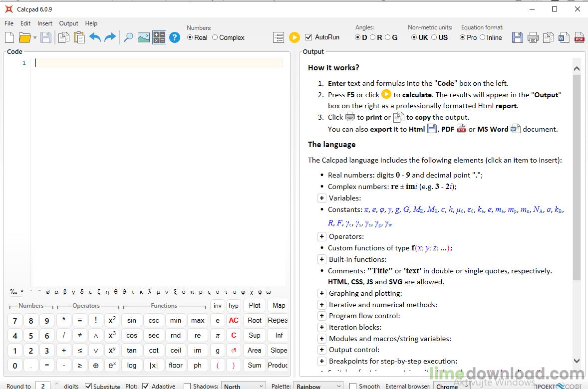This screenshot has height=389, width=588.
Task: Enable the Shadows checkbox
Action: (x=187, y=386)
